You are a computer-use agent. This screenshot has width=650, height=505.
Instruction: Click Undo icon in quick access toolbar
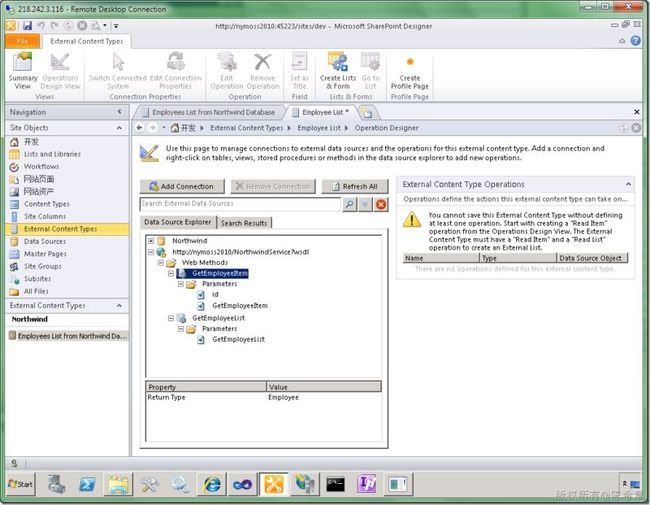(41, 26)
